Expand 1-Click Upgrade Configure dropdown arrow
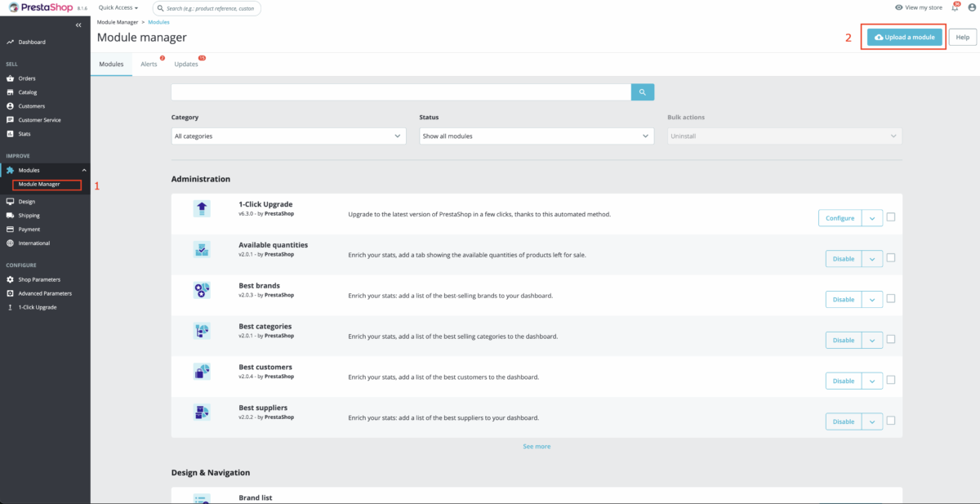Viewport: 980px width, 504px height. (872, 218)
